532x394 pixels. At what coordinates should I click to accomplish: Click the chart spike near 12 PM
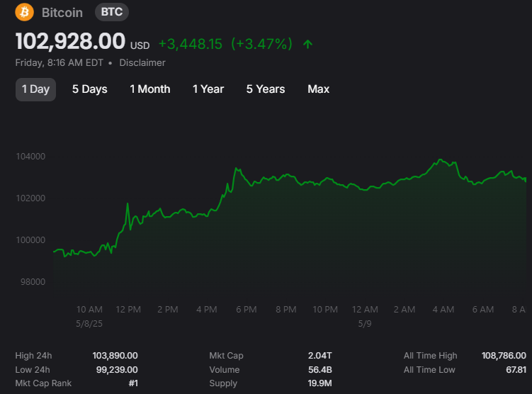pos(128,203)
